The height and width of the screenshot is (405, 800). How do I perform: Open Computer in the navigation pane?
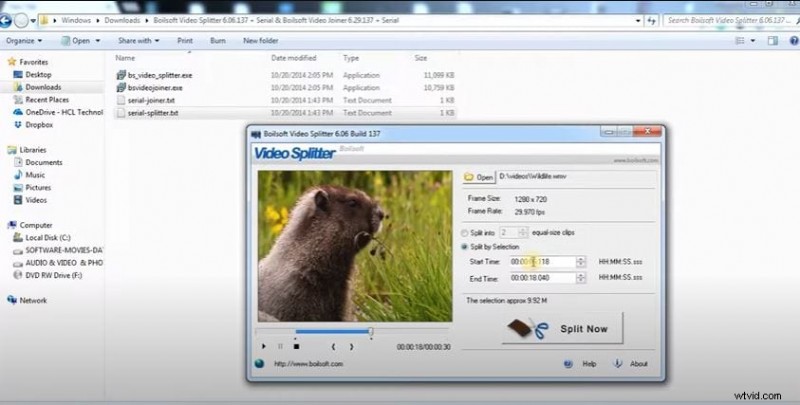(36, 225)
